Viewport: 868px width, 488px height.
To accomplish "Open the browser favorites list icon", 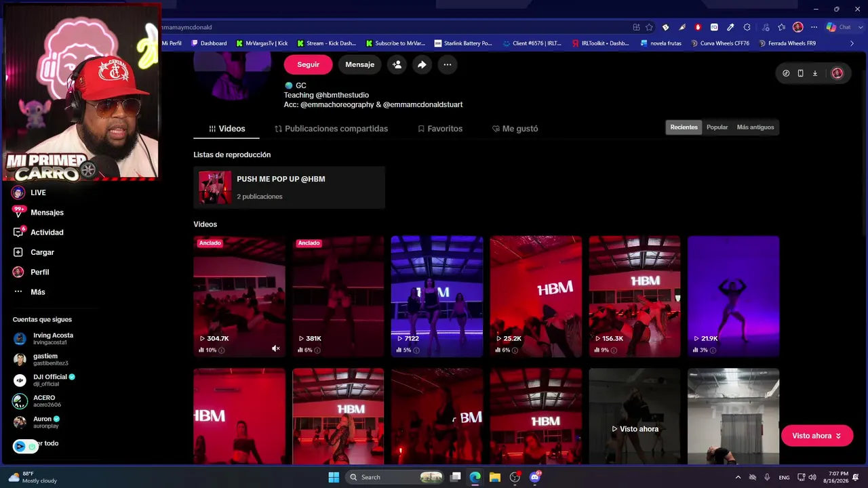I will click(x=782, y=27).
